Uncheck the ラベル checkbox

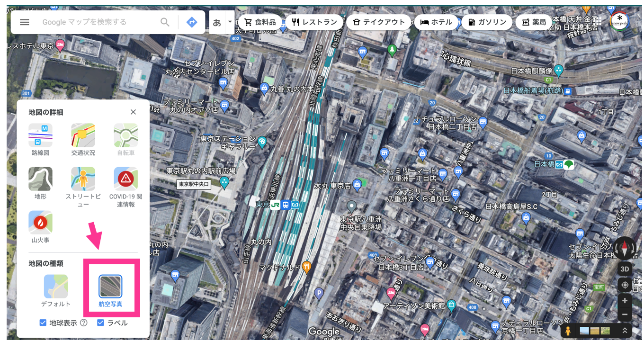(100, 323)
